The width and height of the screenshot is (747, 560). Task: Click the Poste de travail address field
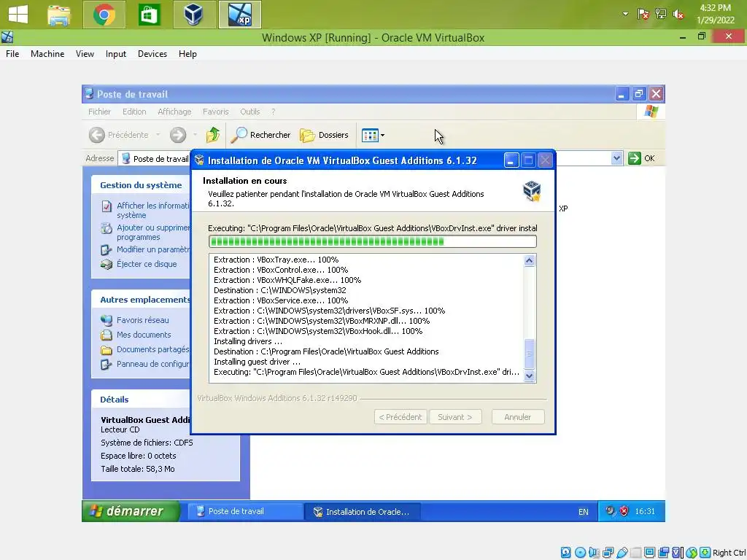click(155, 158)
